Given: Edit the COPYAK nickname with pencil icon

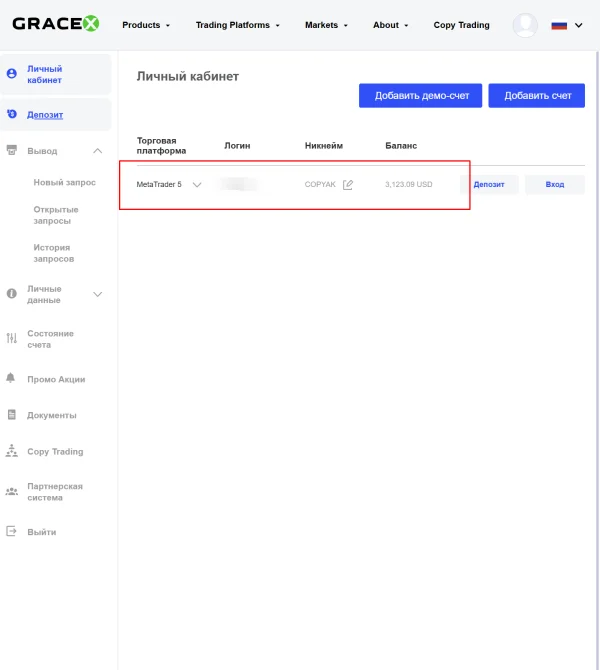Looking at the screenshot, I should tap(348, 185).
